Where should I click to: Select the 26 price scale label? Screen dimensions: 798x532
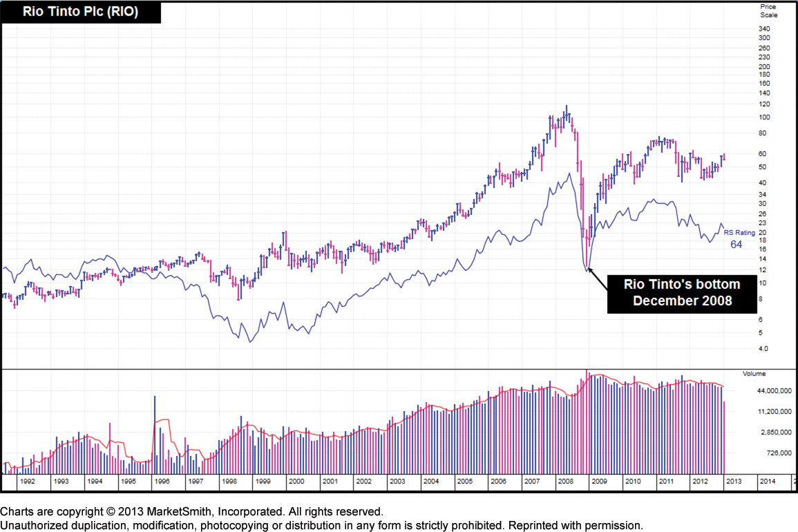tap(762, 213)
